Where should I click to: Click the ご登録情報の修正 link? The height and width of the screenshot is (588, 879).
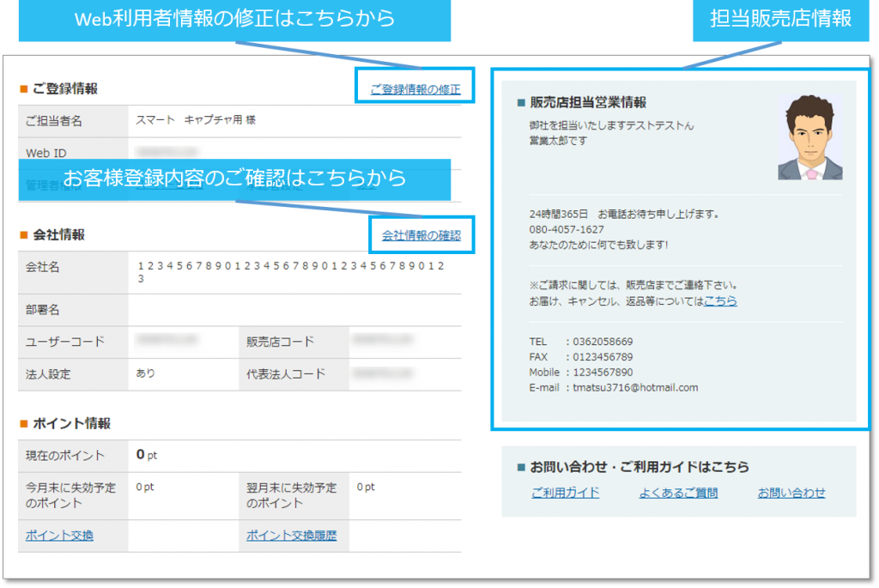pyautogui.click(x=415, y=89)
